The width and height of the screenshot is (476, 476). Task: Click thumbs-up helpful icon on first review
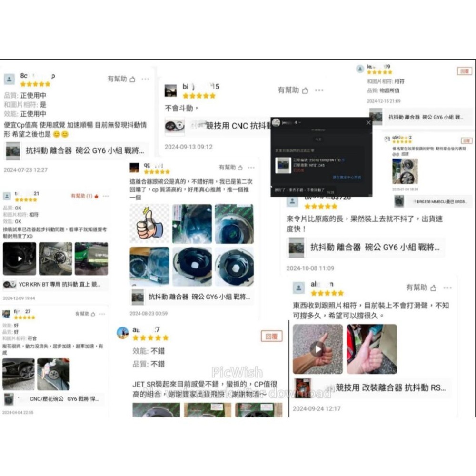(132, 79)
